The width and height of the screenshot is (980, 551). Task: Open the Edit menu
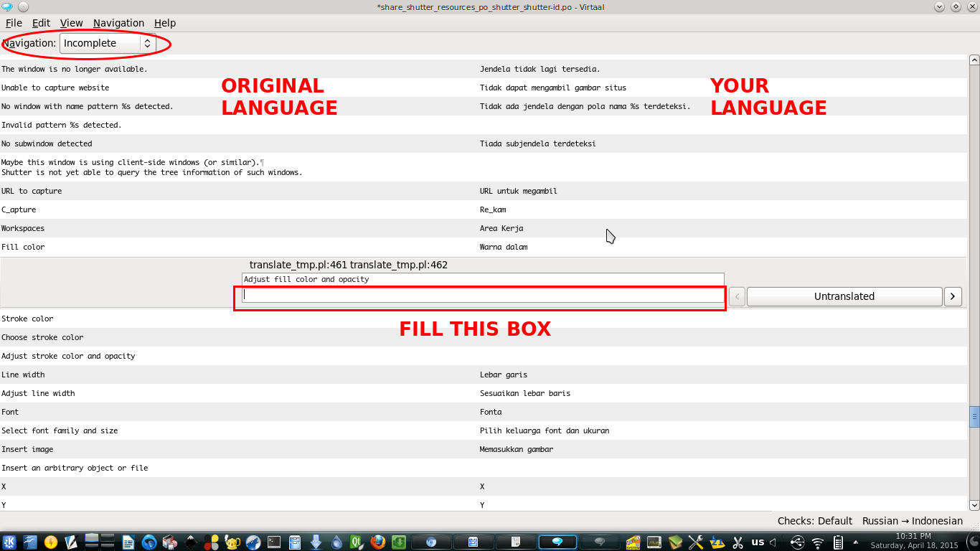point(41,23)
